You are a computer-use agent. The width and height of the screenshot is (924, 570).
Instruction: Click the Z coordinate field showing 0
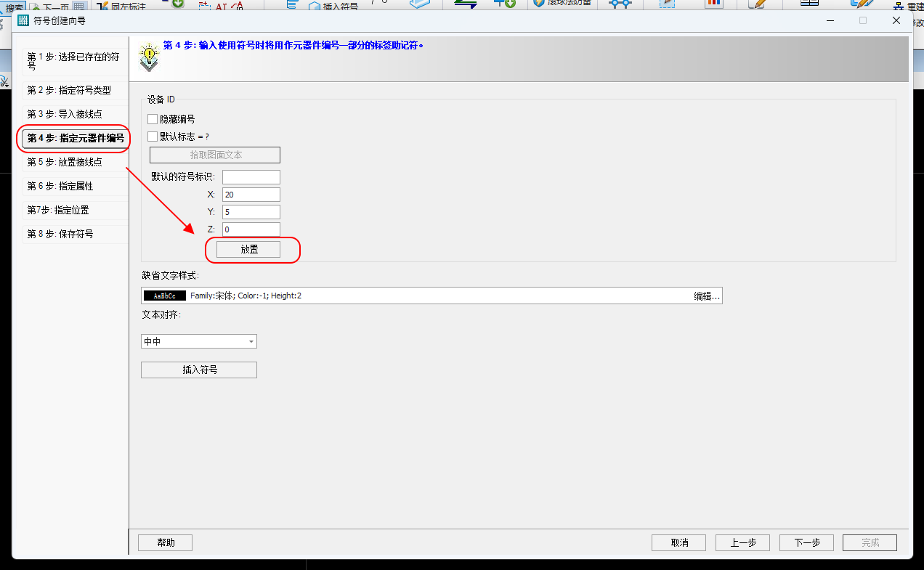click(251, 229)
